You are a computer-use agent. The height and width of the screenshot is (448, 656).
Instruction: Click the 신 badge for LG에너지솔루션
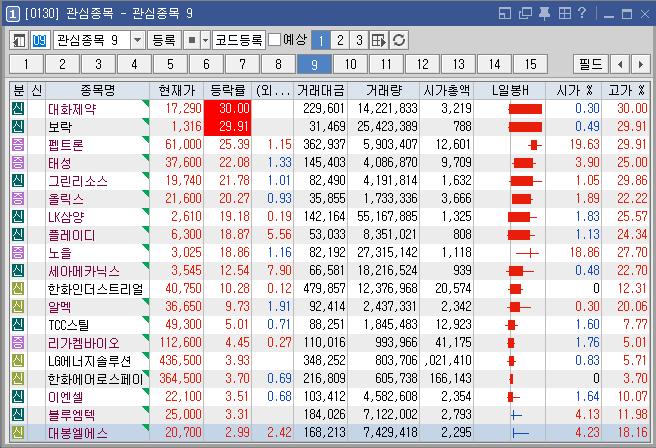[x=18, y=361]
